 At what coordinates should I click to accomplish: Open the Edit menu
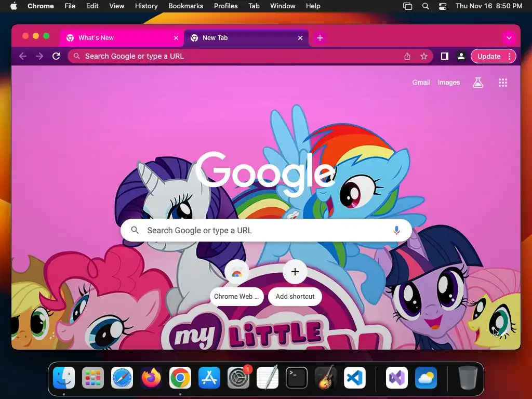point(92,6)
